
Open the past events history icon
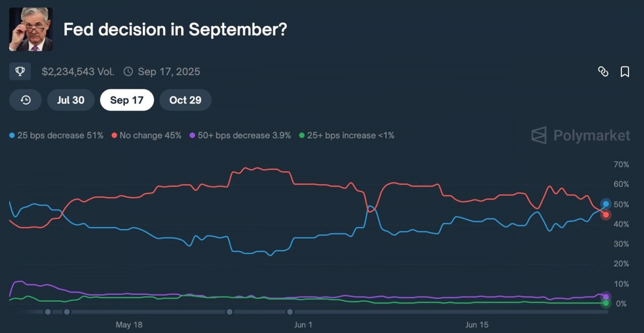25,100
